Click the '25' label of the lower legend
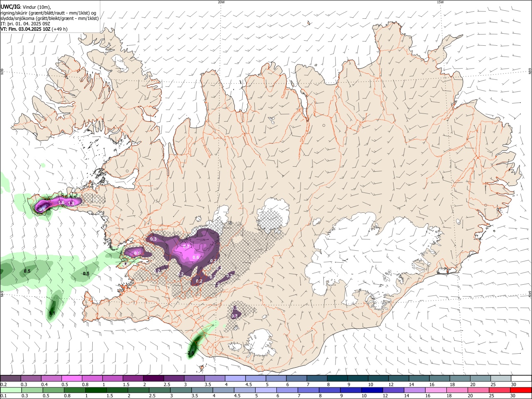The image size is (532, 399). point(492,396)
